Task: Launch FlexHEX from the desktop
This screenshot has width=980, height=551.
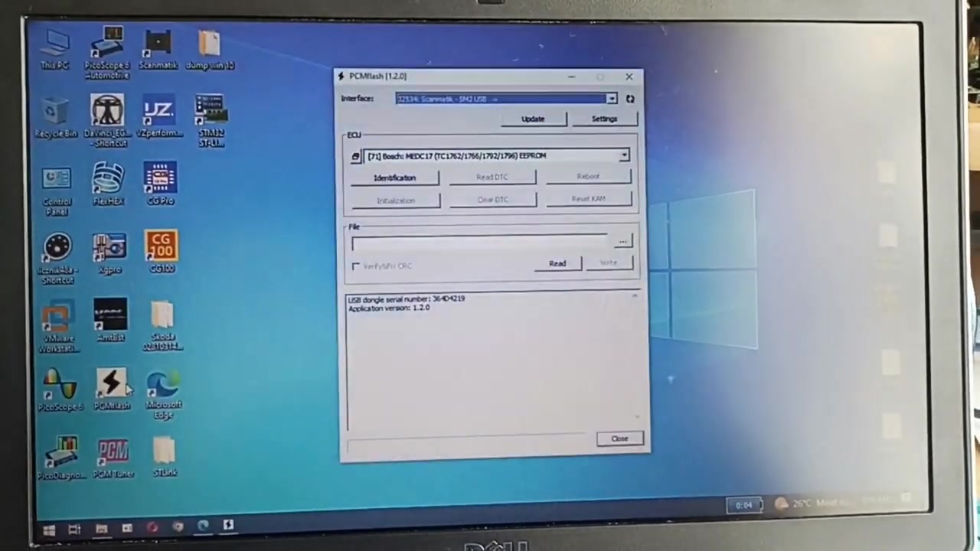Action: pyautogui.click(x=108, y=185)
